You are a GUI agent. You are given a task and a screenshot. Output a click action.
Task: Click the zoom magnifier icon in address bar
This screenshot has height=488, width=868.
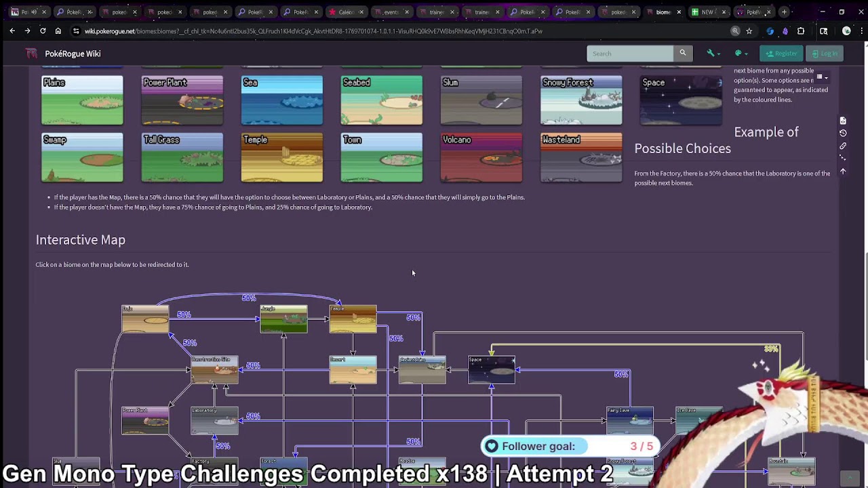(735, 31)
